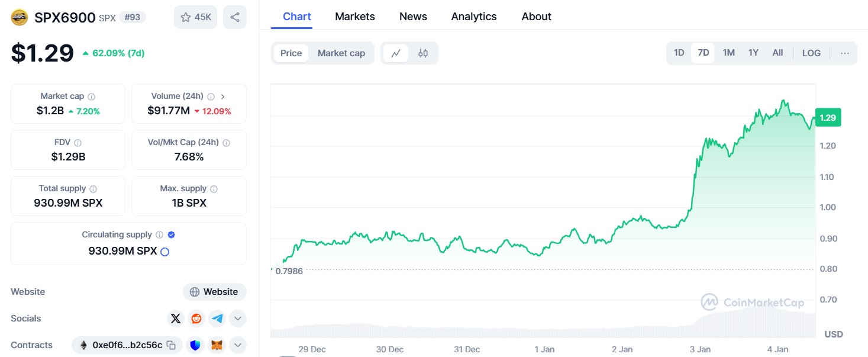Set chart range to 7D
Screen dimensions: 868x357
[x=704, y=53]
